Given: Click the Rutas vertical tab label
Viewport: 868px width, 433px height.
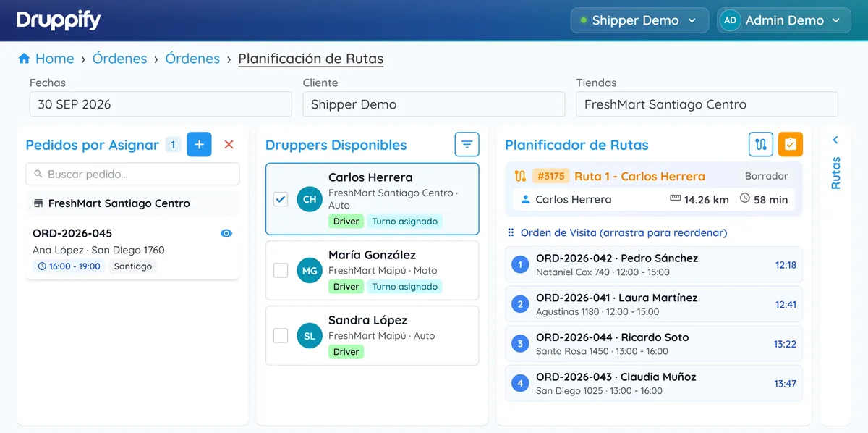Looking at the screenshot, I should 835,173.
